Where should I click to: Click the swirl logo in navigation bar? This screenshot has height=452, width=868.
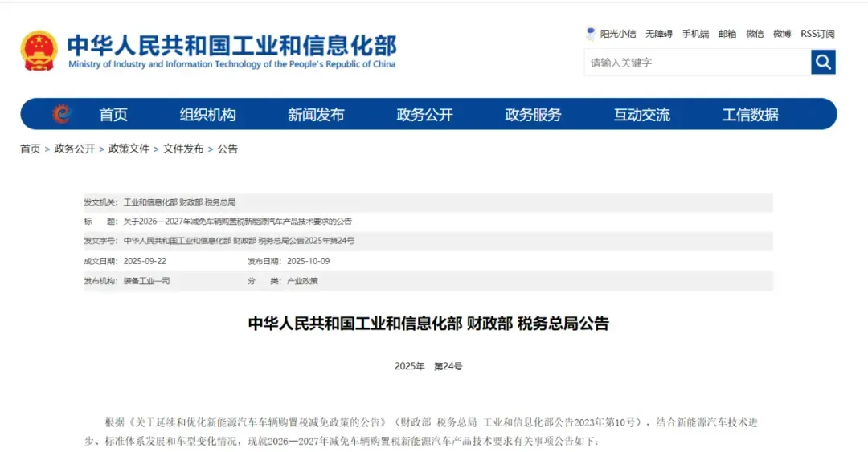[x=61, y=115]
